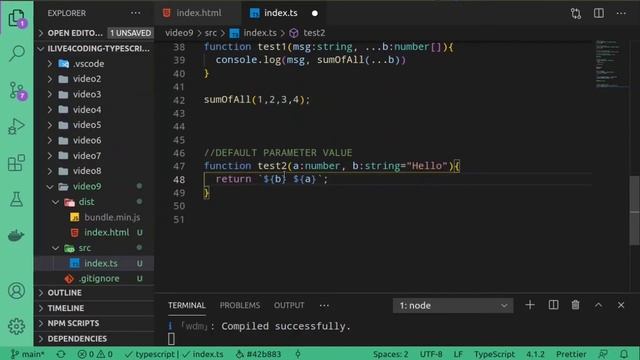
Task: Click Spaces: 2 indentation setting
Action: (x=390, y=354)
